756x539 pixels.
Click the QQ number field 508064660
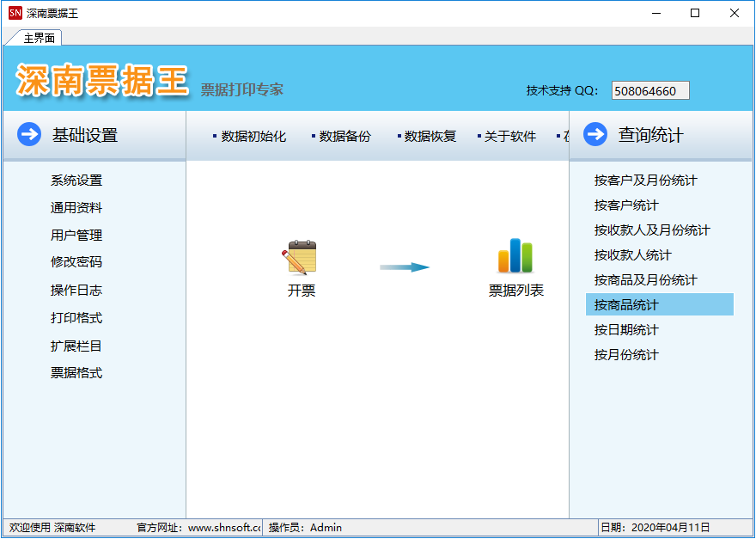(x=650, y=91)
